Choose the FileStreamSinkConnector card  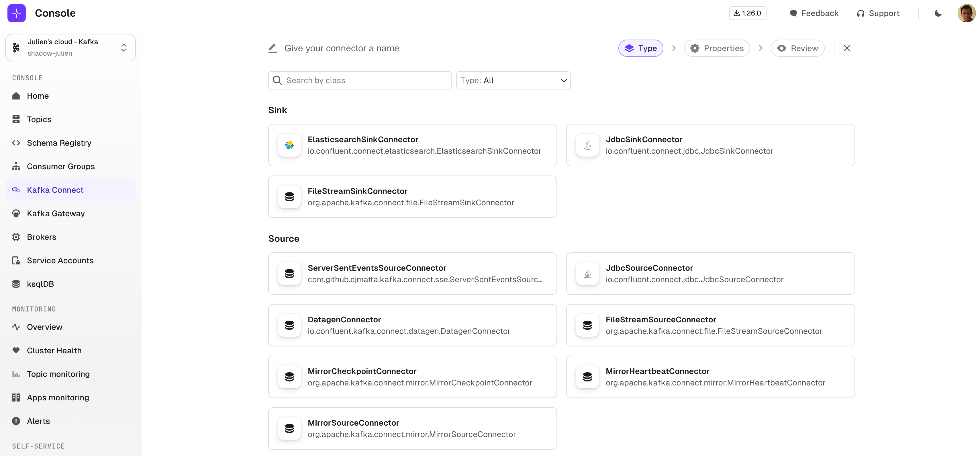[x=412, y=197]
